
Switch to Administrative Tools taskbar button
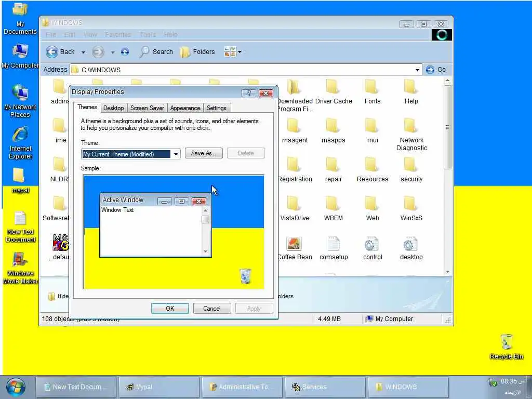point(242,387)
